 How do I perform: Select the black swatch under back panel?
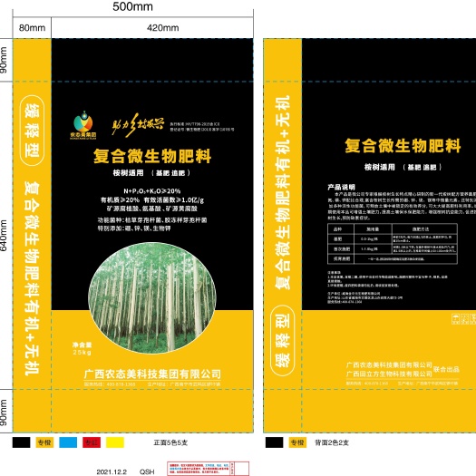[274, 442]
